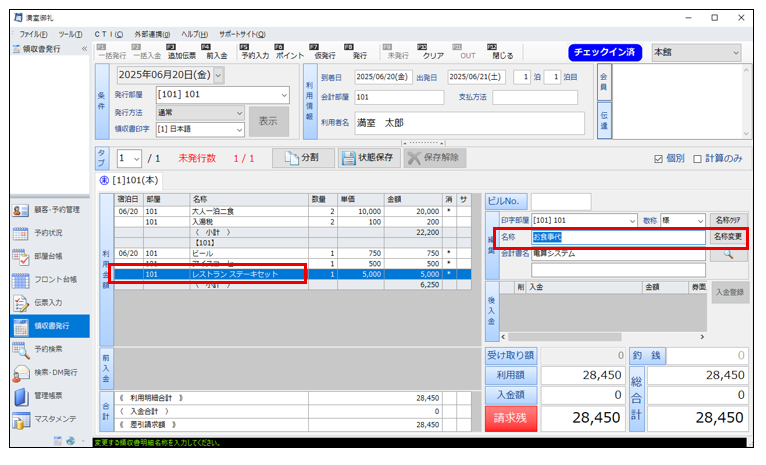766x465 pixels.
Task: Enable the 計算のみ checkbox
Action: [x=697, y=158]
